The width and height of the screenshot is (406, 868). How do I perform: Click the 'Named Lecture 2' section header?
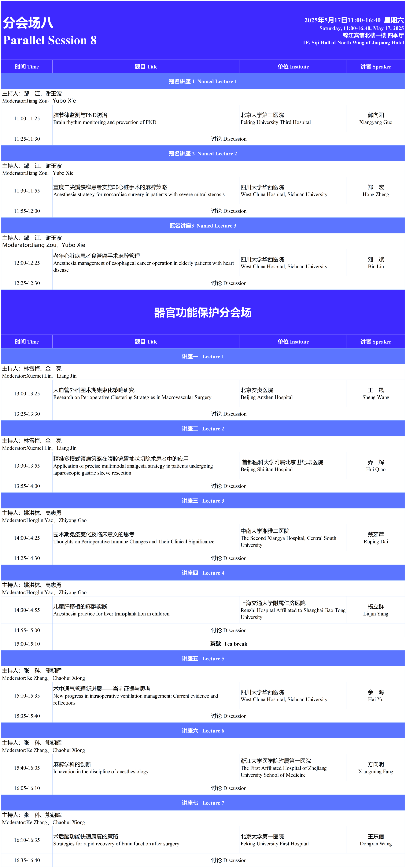[x=203, y=153]
